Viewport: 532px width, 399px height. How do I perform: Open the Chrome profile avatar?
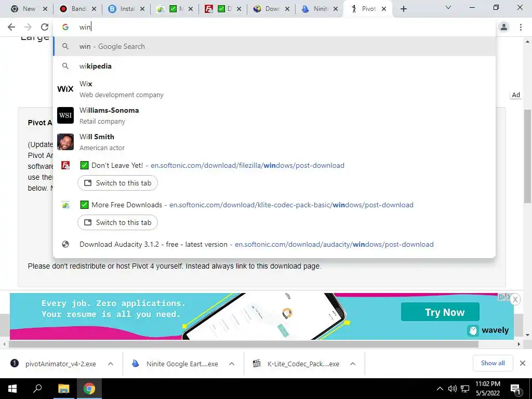click(504, 27)
